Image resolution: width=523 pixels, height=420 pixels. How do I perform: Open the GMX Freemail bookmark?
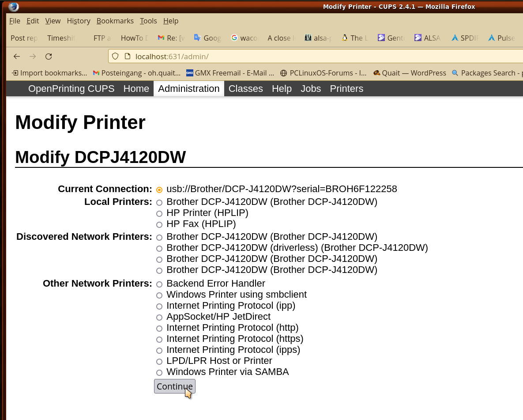[x=230, y=73]
